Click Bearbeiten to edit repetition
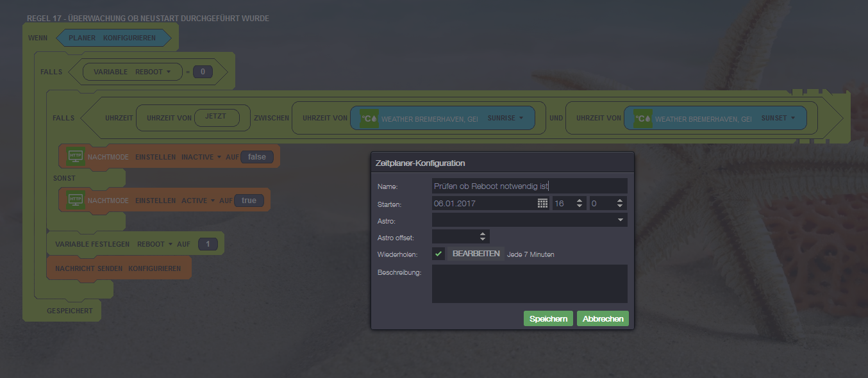 tap(476, 254)
